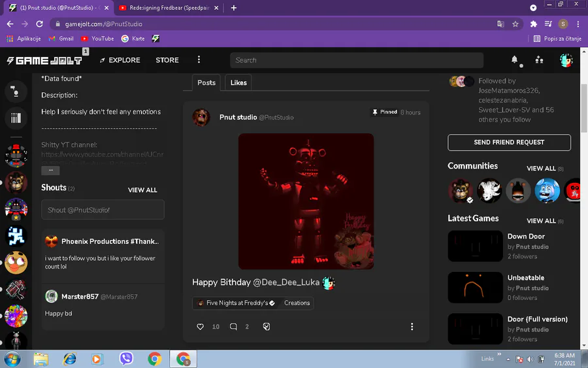
Task: Click the Creations channel tag
Action: [x=297, y=303]
